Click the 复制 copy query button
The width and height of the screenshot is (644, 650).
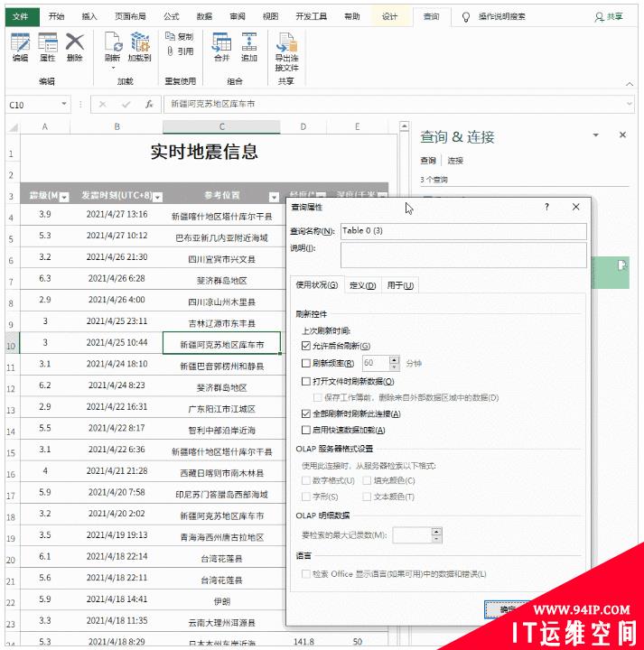coord(180,36)
